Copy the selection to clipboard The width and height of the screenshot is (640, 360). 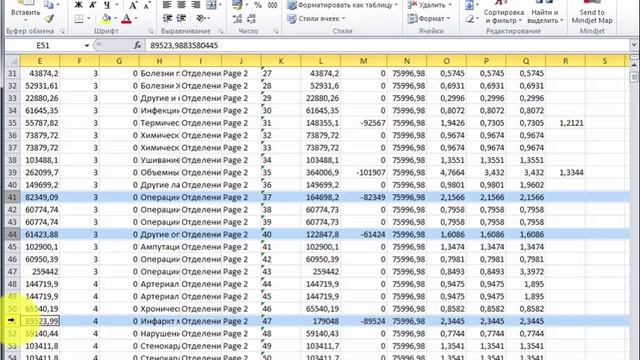pyautogui.click(x=49, y=5)
